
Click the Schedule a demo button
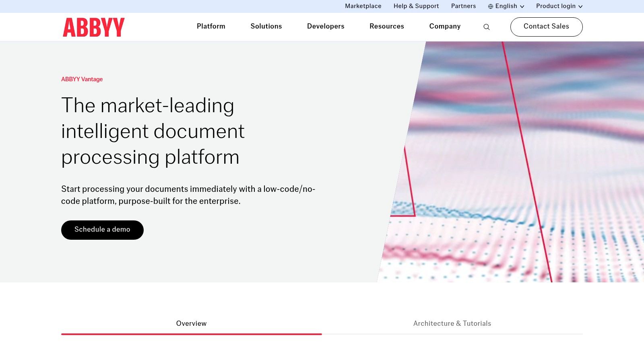pos(102,230)
